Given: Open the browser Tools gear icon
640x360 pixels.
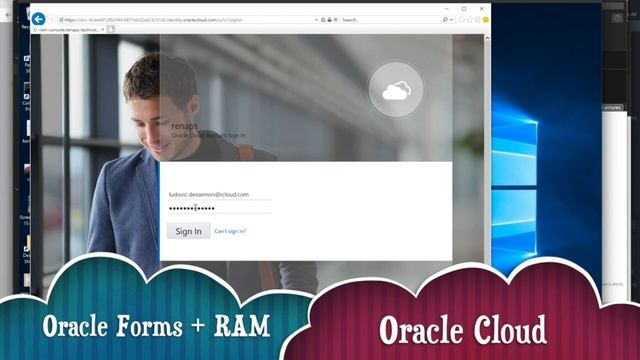Looking at the screenshot, I should (477, 20).
